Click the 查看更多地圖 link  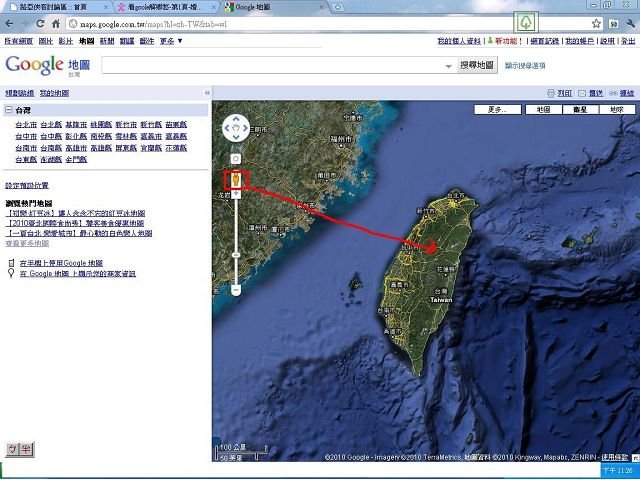27,243
